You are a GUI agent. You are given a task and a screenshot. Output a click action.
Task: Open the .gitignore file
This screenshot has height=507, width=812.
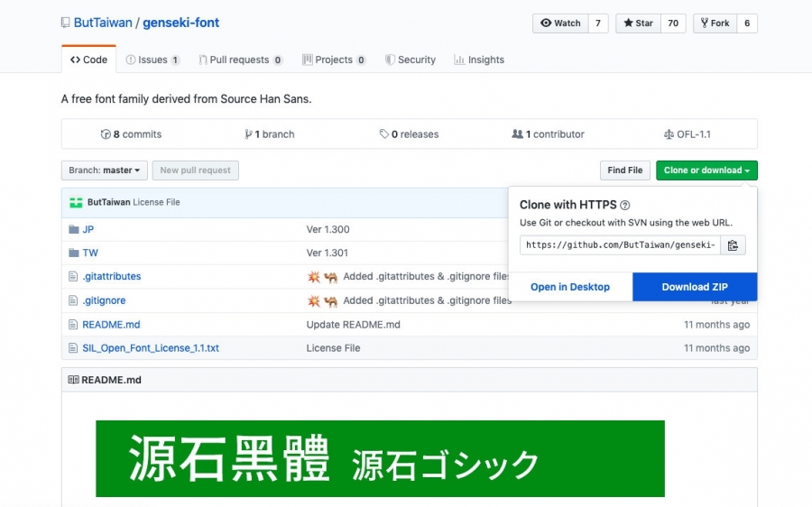click(104, 300)
